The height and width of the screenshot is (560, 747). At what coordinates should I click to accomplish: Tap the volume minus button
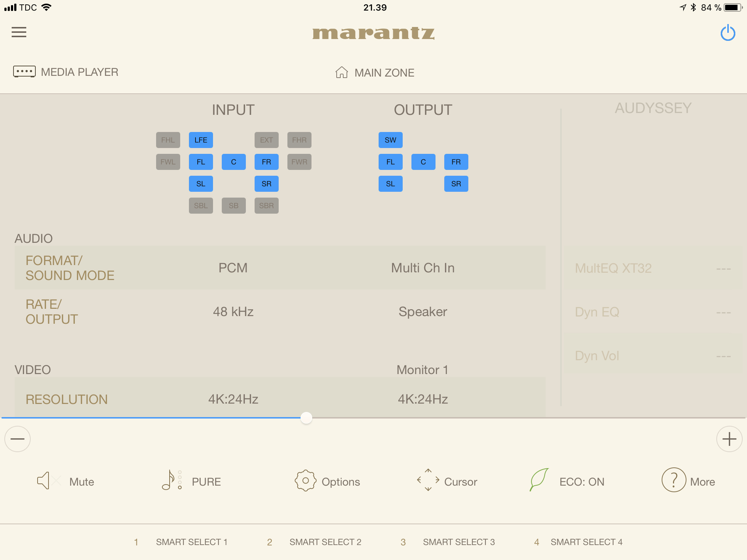tap(18, 439)
